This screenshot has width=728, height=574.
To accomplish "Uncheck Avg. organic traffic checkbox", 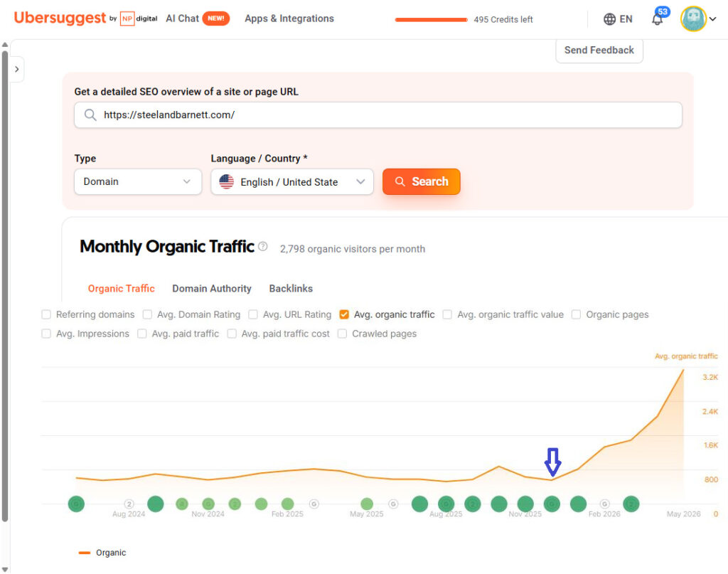I will 344,314.
